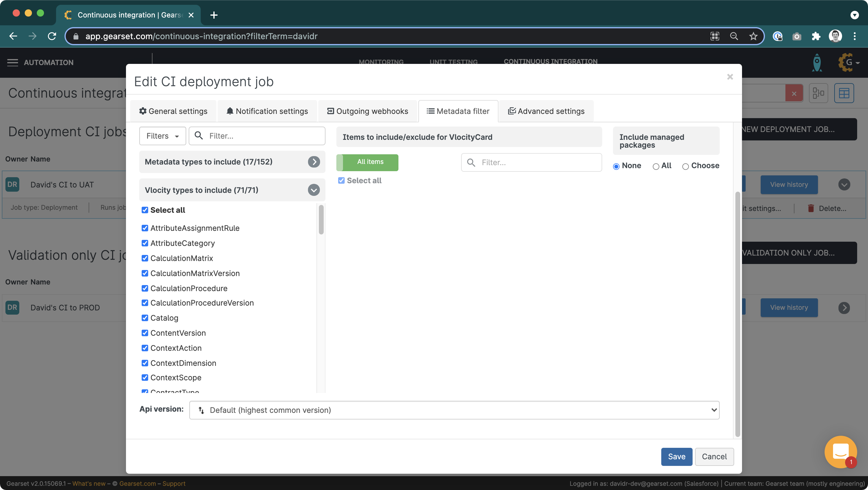Click the dialog's vertical scrollbar
868x490 pixels.
point(737,314)
